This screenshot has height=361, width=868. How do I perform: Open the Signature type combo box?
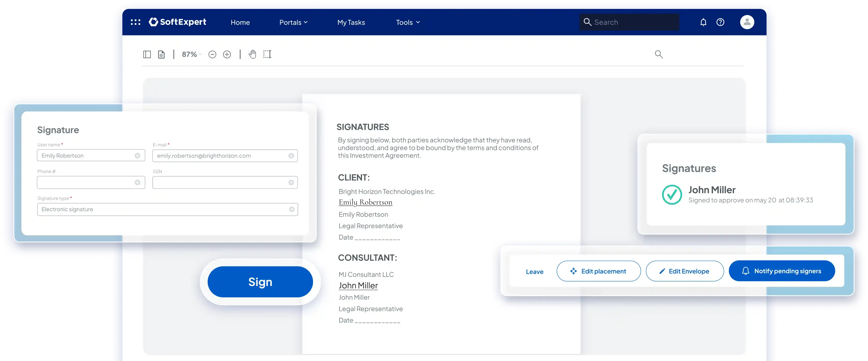point(167,209)
